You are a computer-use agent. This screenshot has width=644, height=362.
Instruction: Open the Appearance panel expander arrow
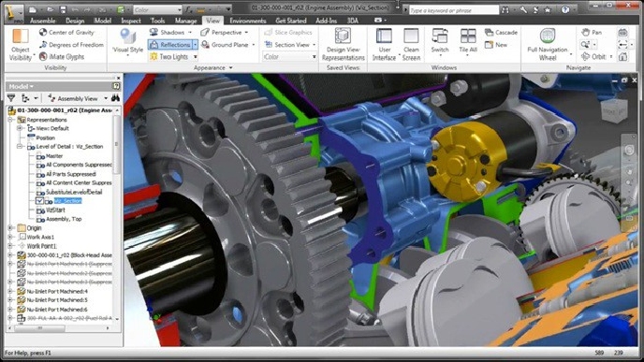click(231, 67)
